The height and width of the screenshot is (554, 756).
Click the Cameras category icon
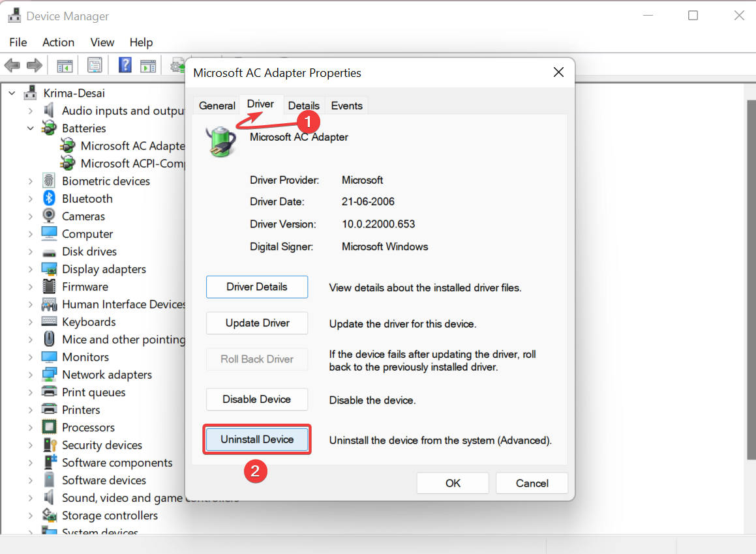pyautogui.click(x=49, y=216)
